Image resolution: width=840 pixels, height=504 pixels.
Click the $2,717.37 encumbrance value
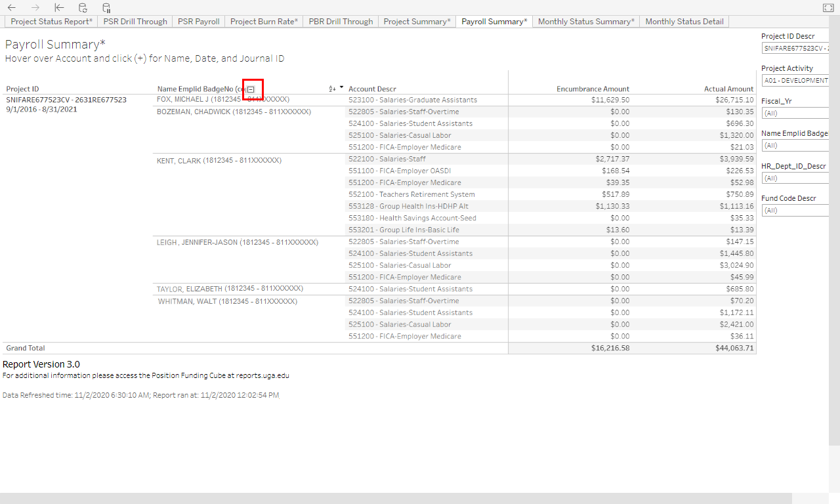pos(612,159)
